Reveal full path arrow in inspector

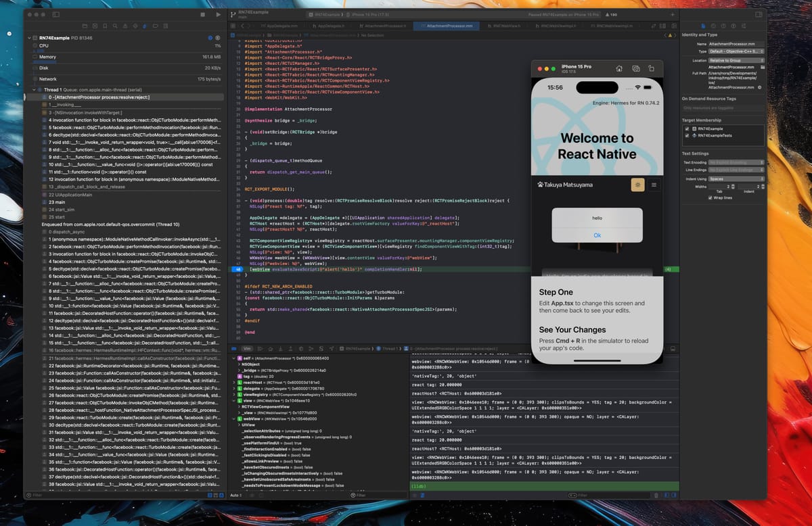pos(760,87)
